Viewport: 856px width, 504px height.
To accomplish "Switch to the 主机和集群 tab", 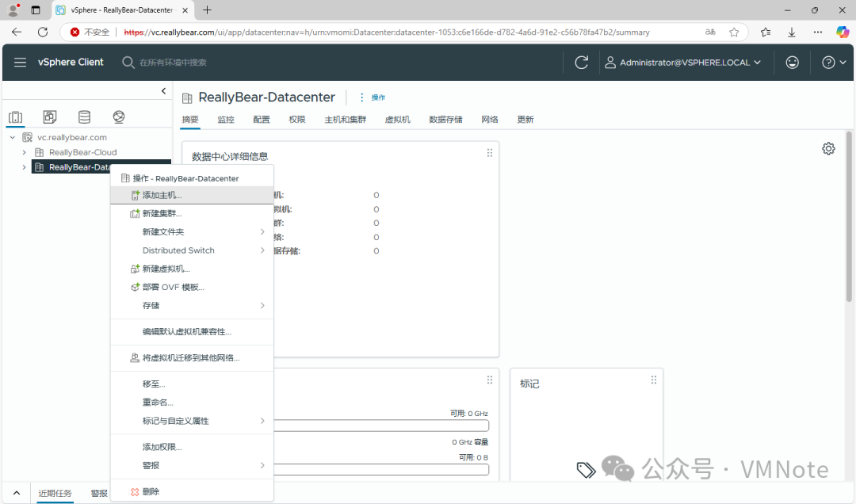I will point(345,120).
